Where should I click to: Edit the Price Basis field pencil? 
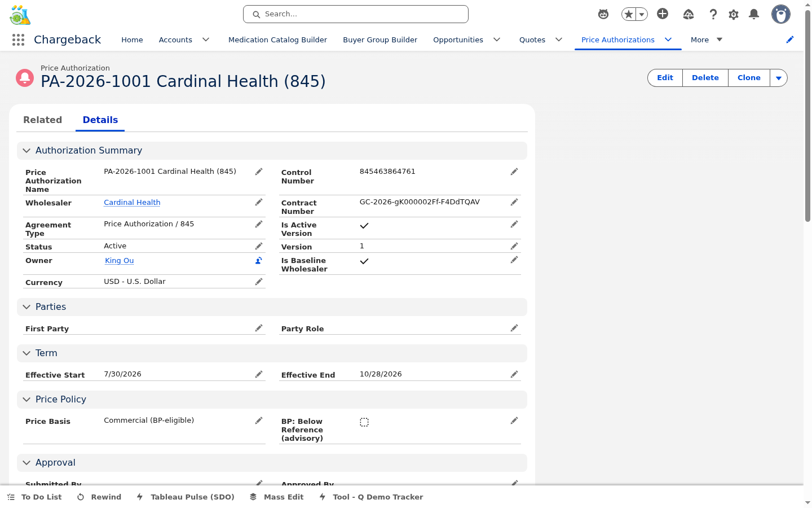[259, 421]
